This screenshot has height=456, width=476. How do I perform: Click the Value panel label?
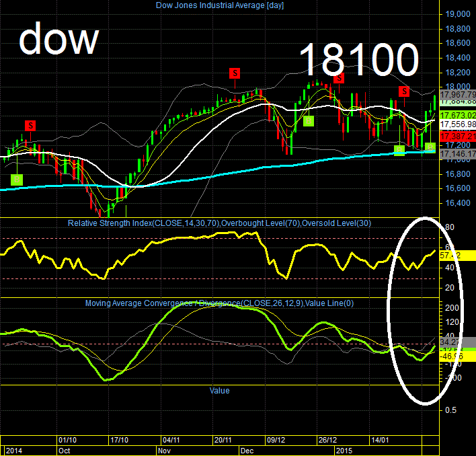click(219, 390)
